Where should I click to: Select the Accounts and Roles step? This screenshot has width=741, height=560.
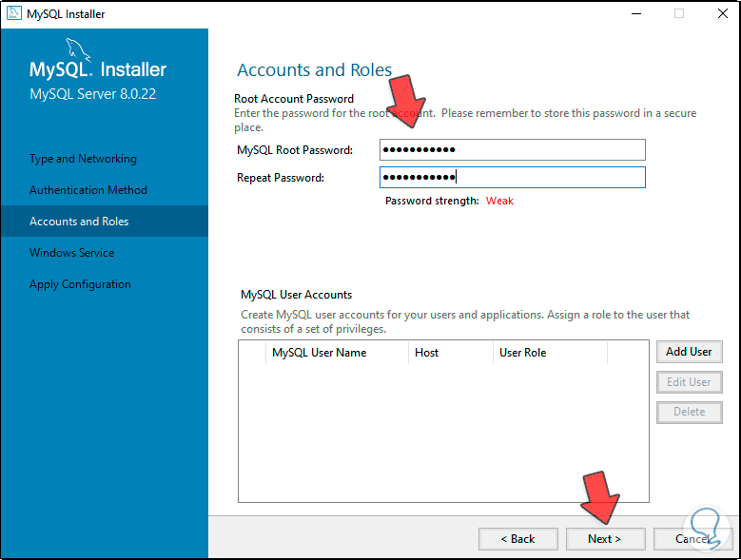(79, 222)
